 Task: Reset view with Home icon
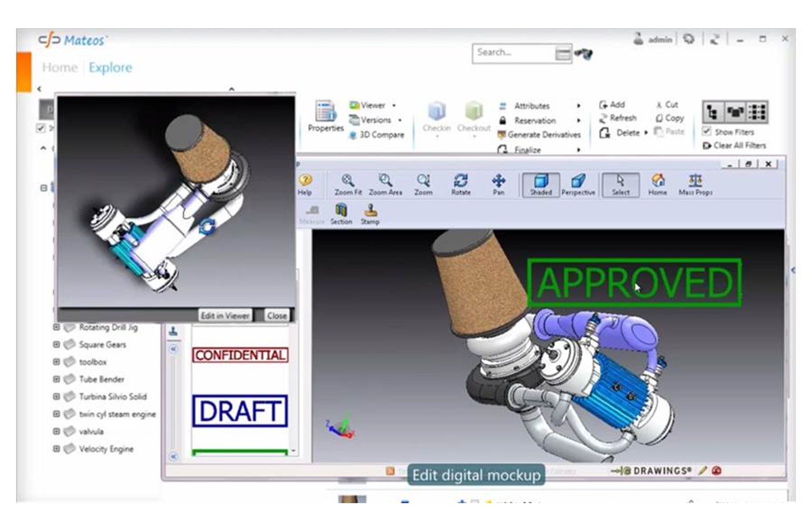coord(657,180)
